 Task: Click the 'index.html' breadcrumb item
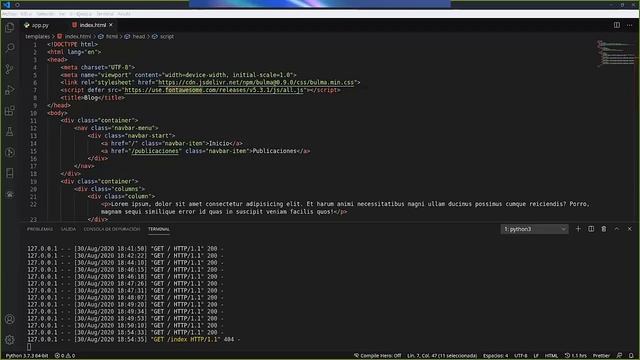pos(74,36)
